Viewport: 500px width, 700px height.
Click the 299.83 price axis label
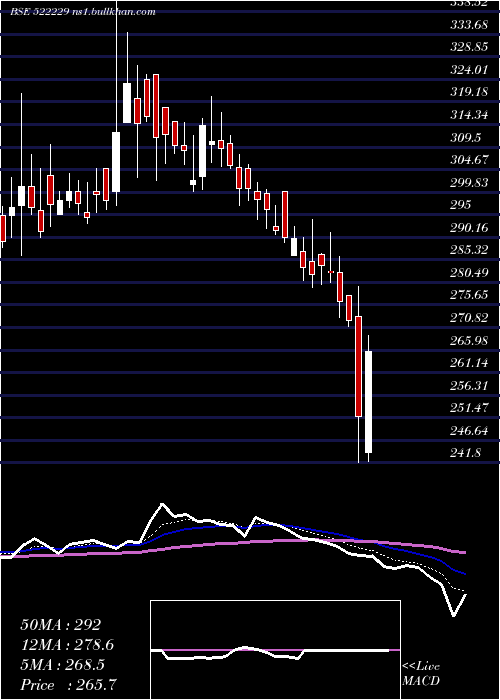tap(468, 183)
